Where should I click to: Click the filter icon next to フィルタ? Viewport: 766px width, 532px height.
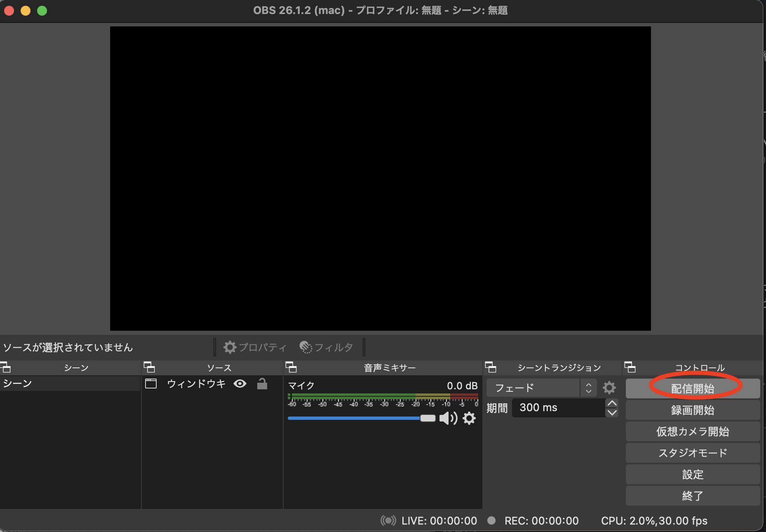tap(305, 347)
